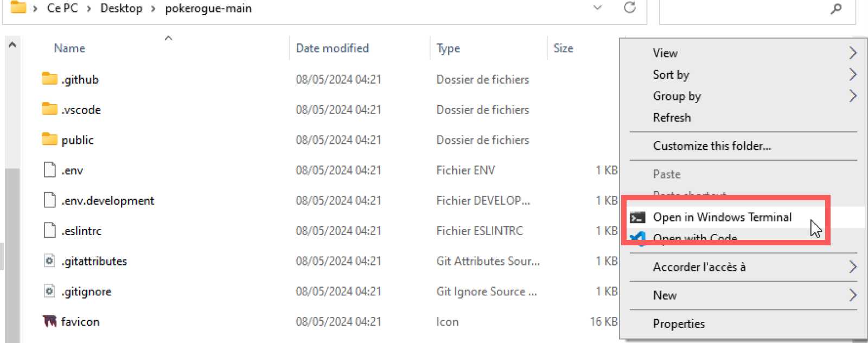Click the favicon file icon

tap(49, 321)
